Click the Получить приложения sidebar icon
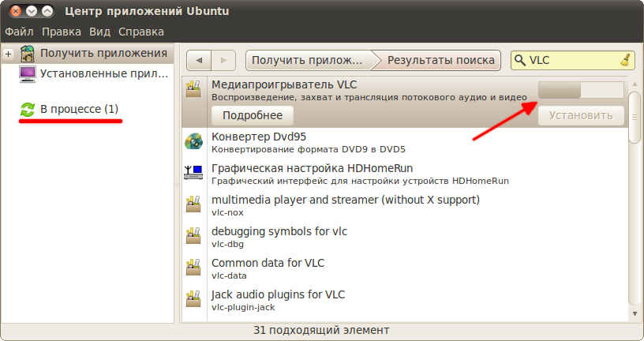The width and height of the screenshot is (644, 341). click(x=28, y=54)
